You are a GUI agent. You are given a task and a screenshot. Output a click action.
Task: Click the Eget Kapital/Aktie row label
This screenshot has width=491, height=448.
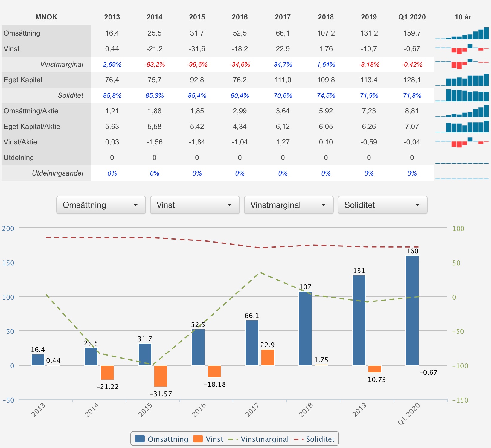[32, 127]
